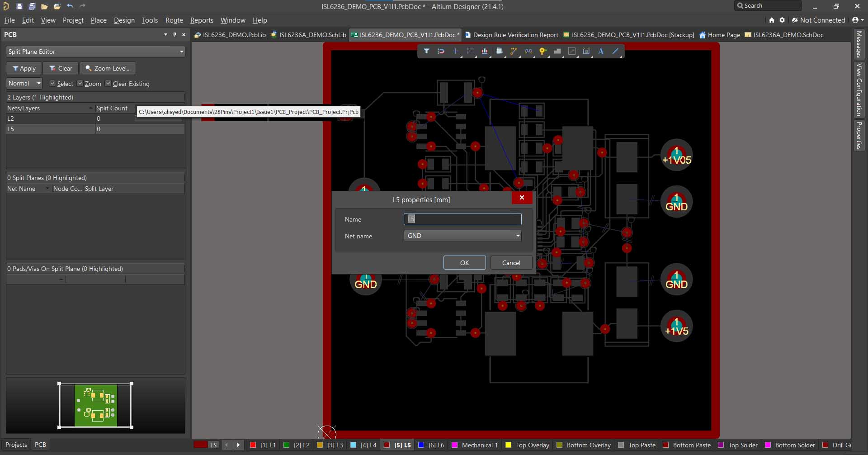Click OK in L5 properties dialog
The image size is (868, 455).
click(x=464, y=263)
